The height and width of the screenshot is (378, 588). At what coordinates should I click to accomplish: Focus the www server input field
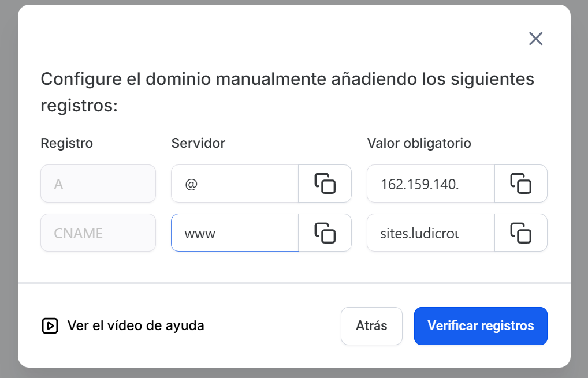tap(235, 233)
